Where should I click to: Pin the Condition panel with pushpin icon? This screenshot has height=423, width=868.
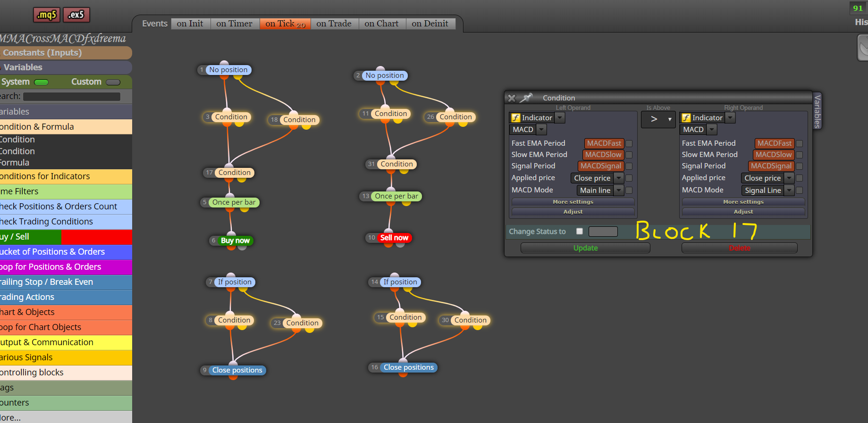coord(526,98)
